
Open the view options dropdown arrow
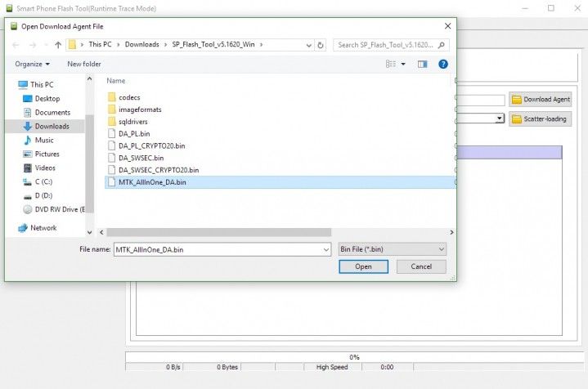[x=403, y=64]
